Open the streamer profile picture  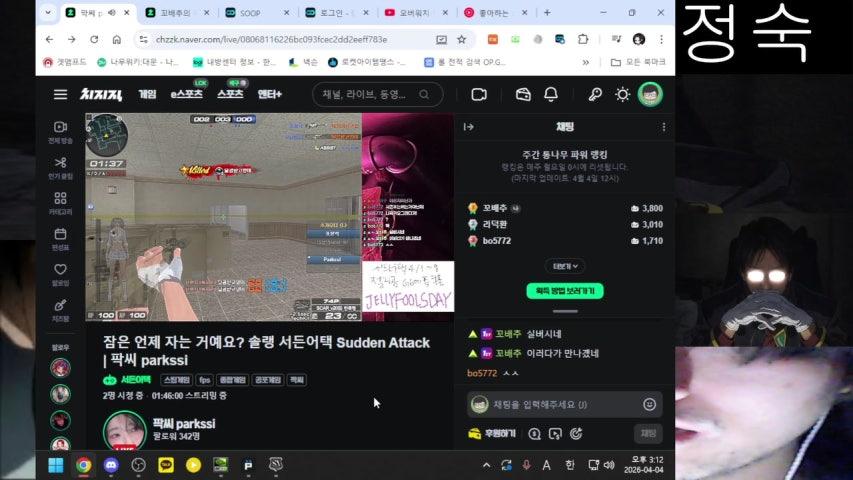coord(125,430)
